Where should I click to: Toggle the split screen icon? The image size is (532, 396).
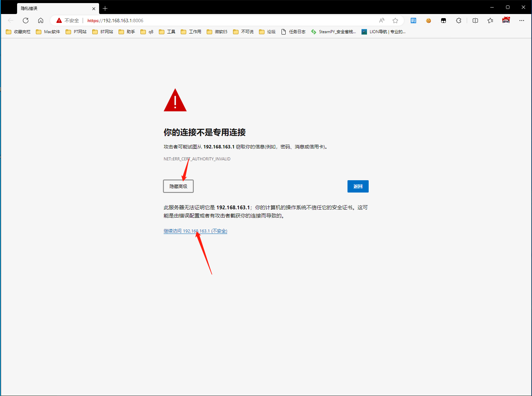(x=475, y=21)
